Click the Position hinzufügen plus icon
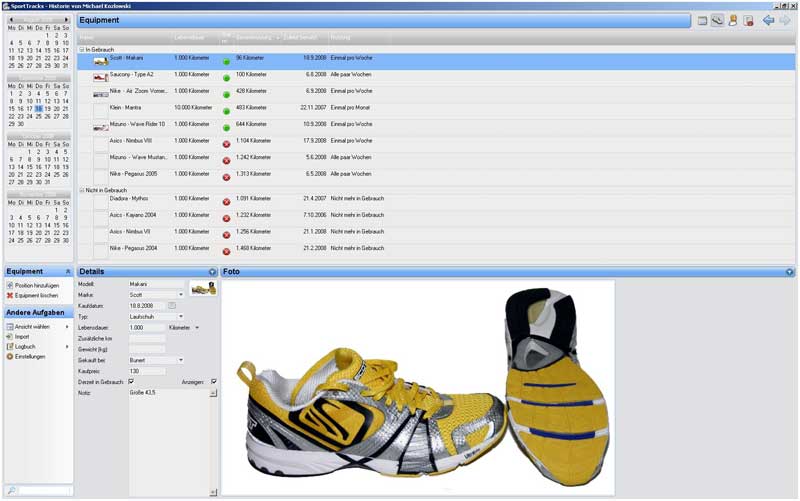This screenshot has width=800, height=501. click(10, 286)
